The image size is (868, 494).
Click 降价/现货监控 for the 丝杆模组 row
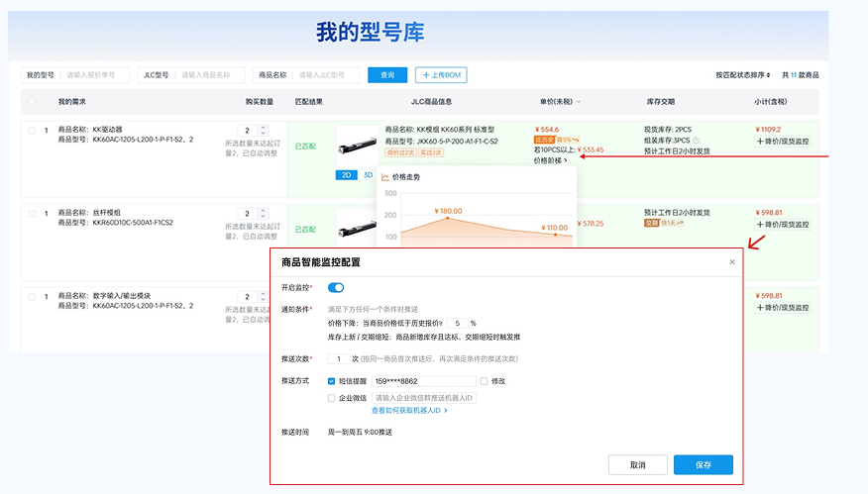pyautogui.click(x=783, y=225)
